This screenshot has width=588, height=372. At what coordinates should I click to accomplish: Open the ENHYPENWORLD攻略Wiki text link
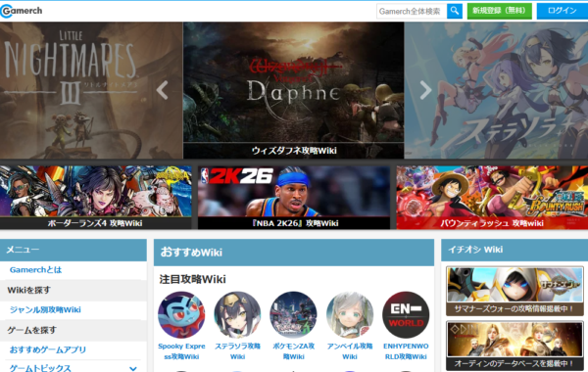(406, 351)
